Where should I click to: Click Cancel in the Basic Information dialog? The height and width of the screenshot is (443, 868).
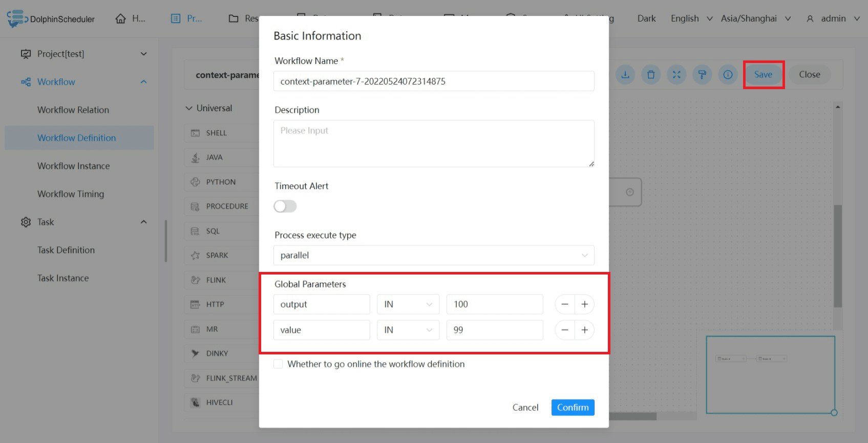click(525, 407)
